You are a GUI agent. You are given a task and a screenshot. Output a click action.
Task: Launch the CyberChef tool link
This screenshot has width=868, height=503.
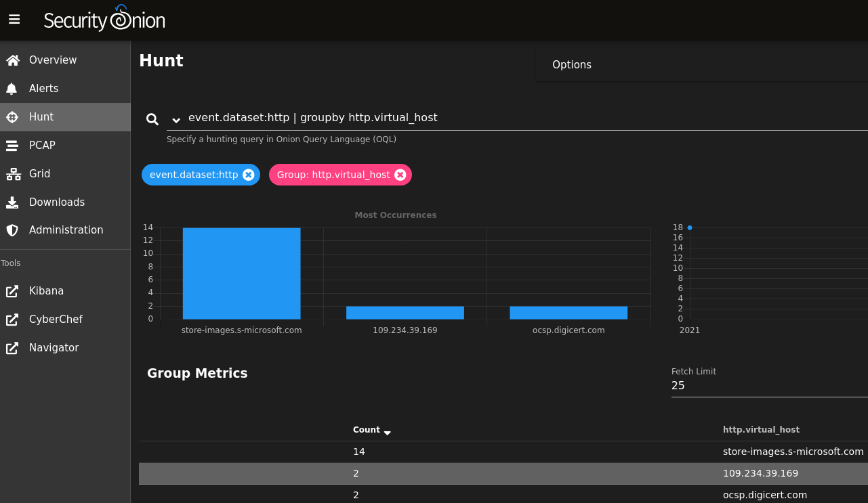[x=65, y=320]
